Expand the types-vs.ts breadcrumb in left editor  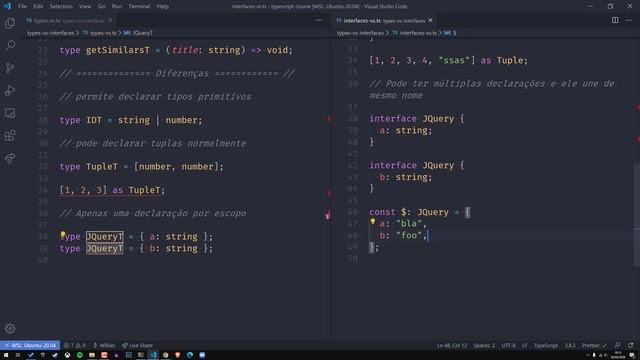coord(99,33)
